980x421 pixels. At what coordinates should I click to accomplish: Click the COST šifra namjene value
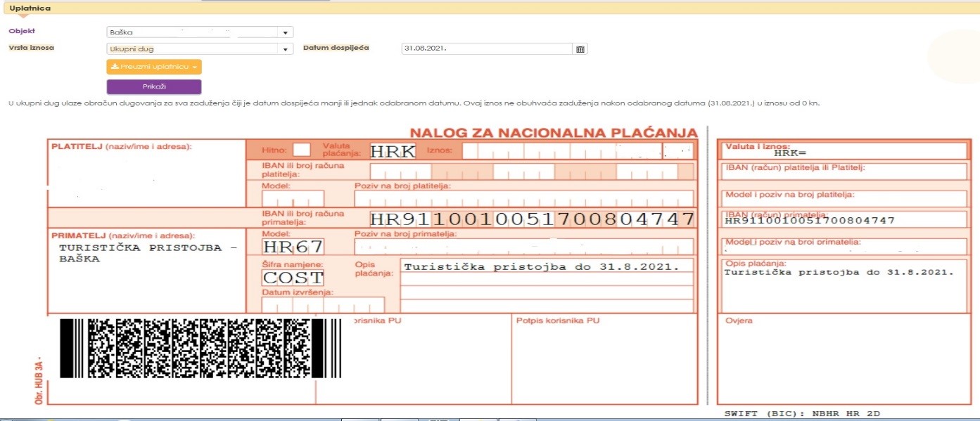point(293,277)
